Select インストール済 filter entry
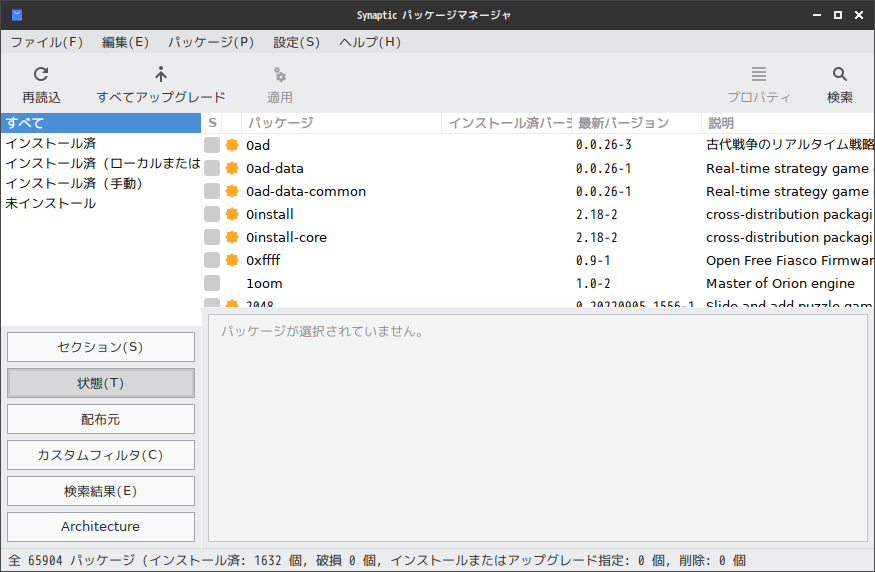875x572 pixels. 101,143
